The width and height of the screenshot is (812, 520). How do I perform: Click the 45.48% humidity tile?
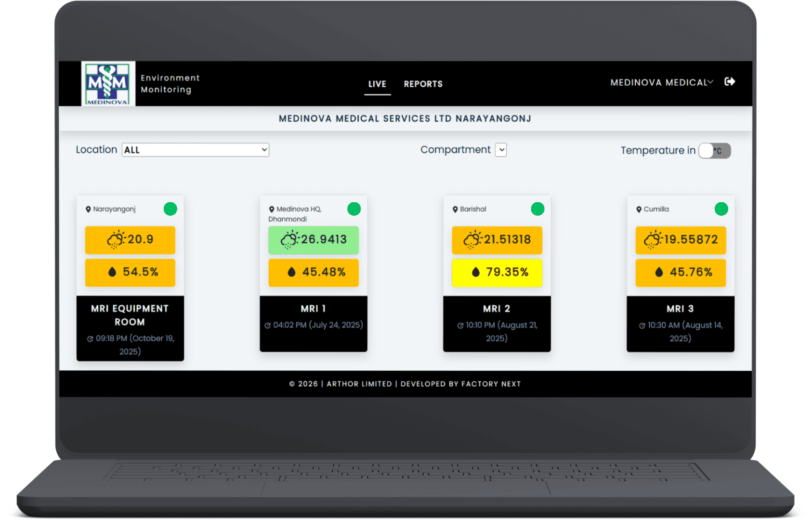tap(314, 273)
